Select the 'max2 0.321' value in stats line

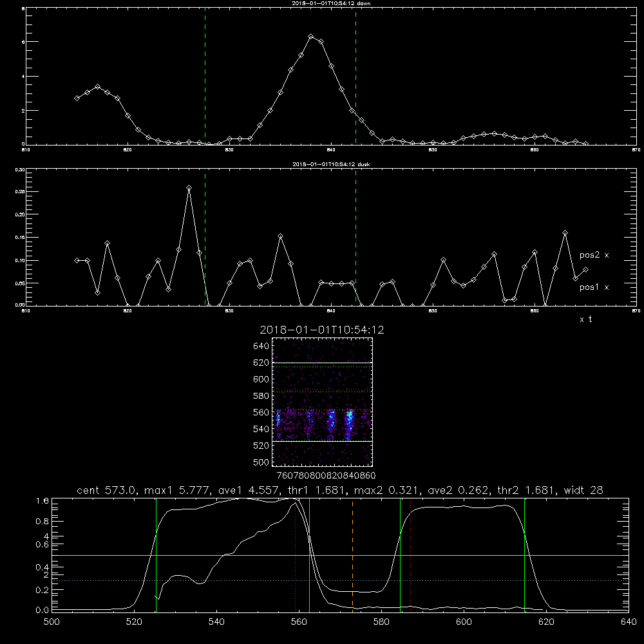click(x=385, y=490)
